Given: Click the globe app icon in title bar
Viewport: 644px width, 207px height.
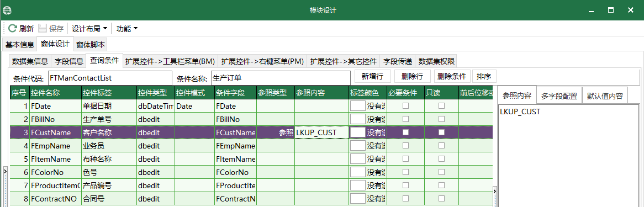Looking at the screenshot, I should 7,10.
